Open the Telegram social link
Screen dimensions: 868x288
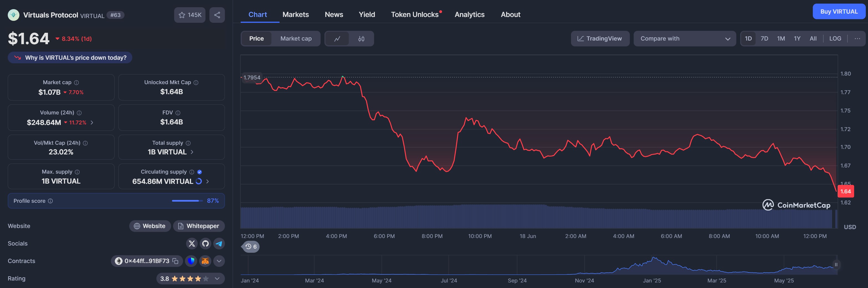(219, 244)
